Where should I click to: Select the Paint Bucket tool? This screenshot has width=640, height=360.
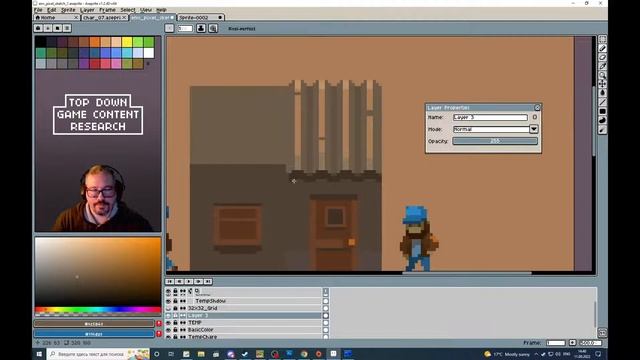(x=602, y=93)
